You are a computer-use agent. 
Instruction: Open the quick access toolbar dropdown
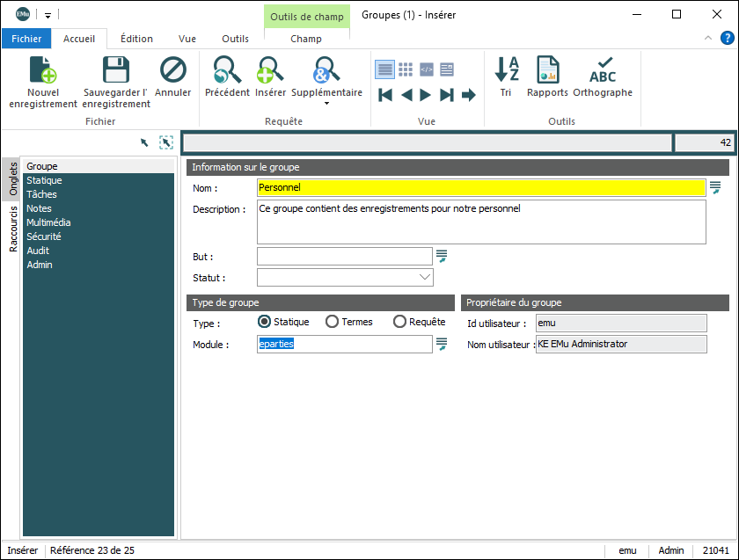[48, 15]
